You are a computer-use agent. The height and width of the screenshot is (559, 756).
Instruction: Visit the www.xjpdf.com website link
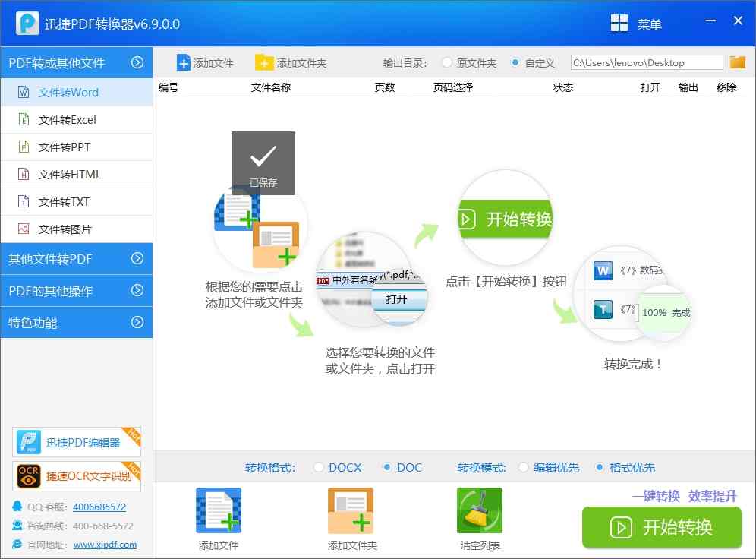[x=105, y=545]
